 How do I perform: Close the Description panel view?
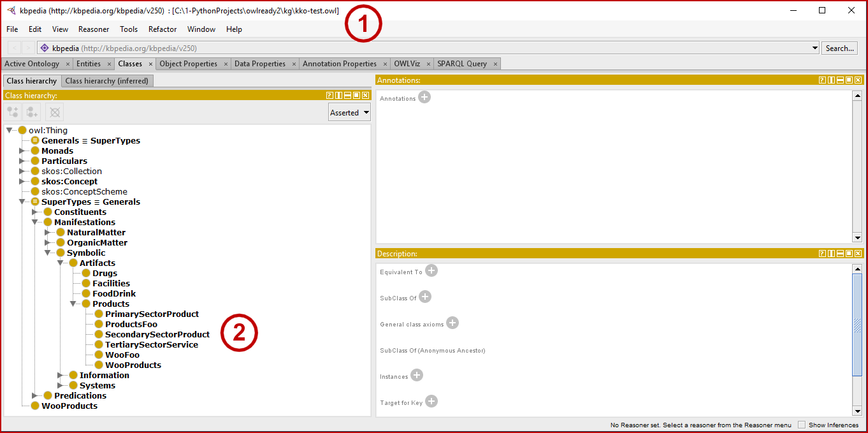[858, 254]
